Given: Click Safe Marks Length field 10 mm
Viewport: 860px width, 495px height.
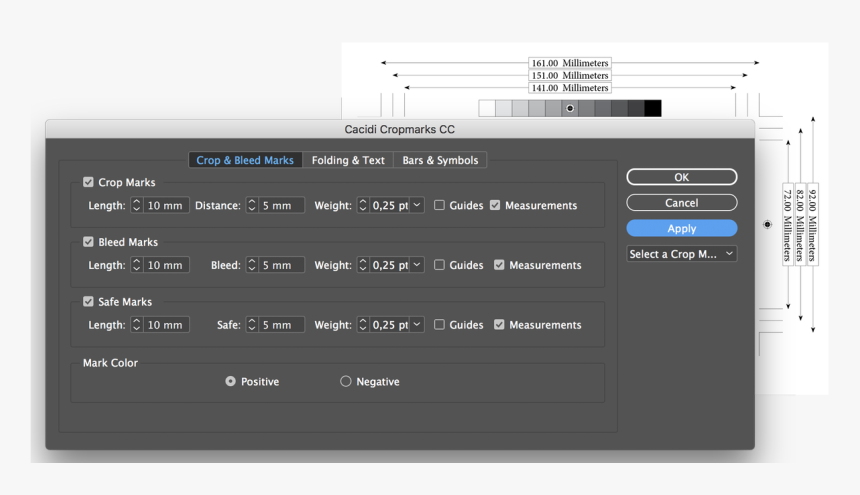Looking at the screenshot, I should [x=166, y=325].
